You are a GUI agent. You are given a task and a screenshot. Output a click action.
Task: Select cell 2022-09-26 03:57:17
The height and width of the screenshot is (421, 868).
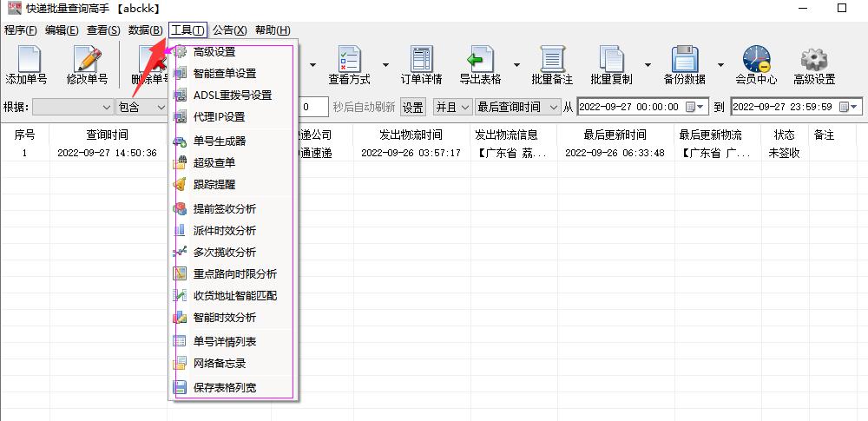[x=411, y=154]
